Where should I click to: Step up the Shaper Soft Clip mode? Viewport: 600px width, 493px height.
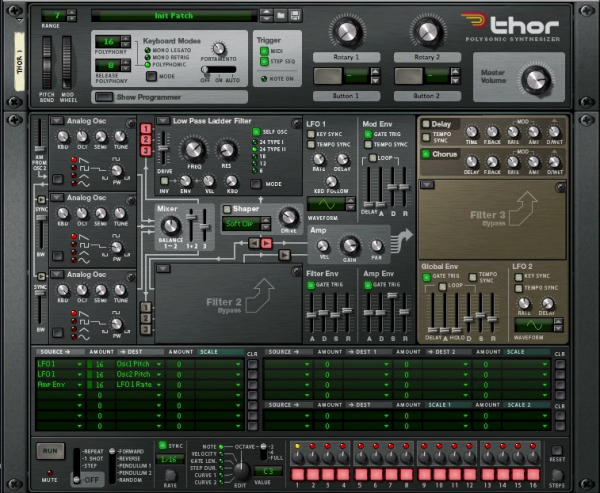point(266,220)
